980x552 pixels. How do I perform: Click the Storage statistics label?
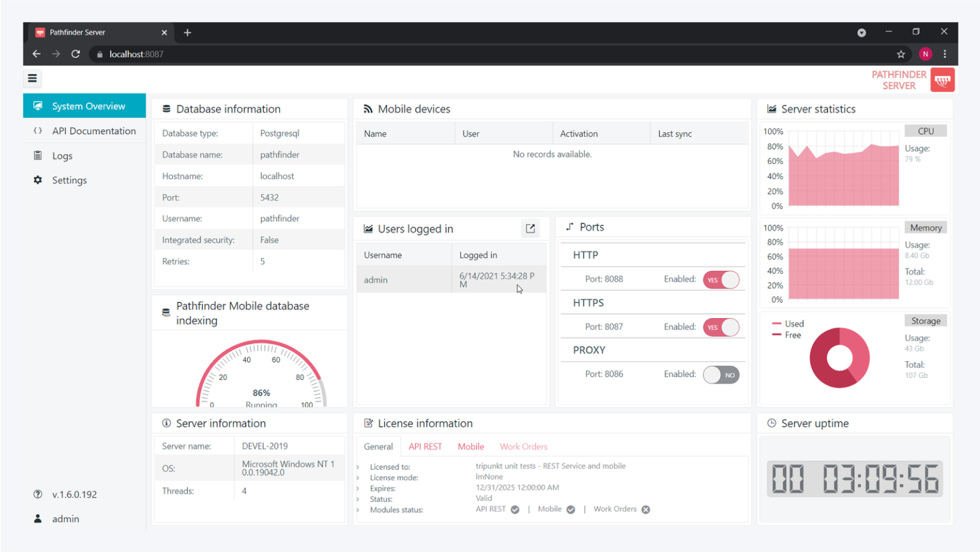[925, 321]
